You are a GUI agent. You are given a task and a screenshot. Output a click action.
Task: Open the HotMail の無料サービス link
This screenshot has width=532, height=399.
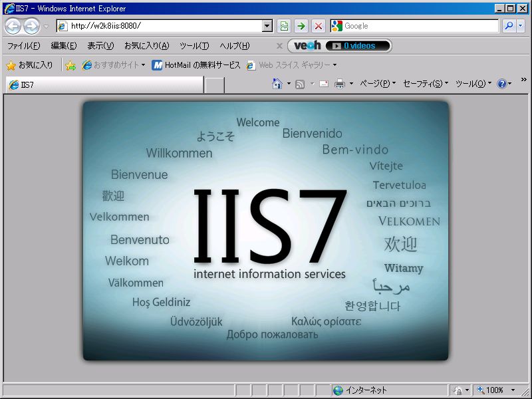(x=196, y=65)
